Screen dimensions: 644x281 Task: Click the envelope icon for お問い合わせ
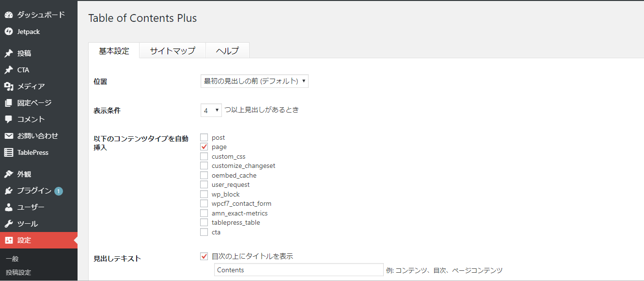click(x=9, y=136)
